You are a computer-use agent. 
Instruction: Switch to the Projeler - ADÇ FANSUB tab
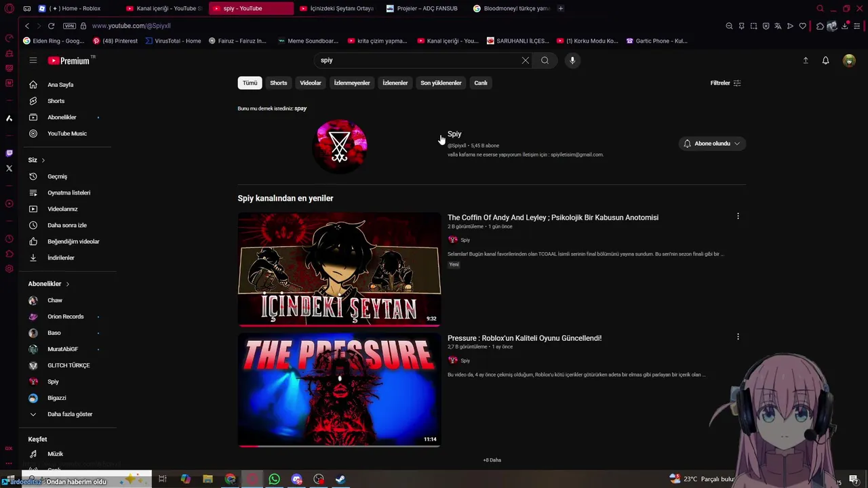tap(426, 8)
